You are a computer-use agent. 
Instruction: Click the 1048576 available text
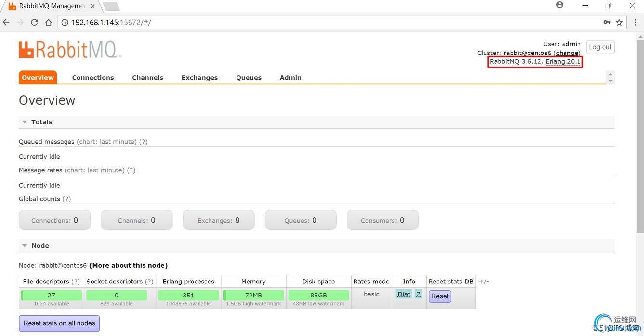click(x=188, y=304)
